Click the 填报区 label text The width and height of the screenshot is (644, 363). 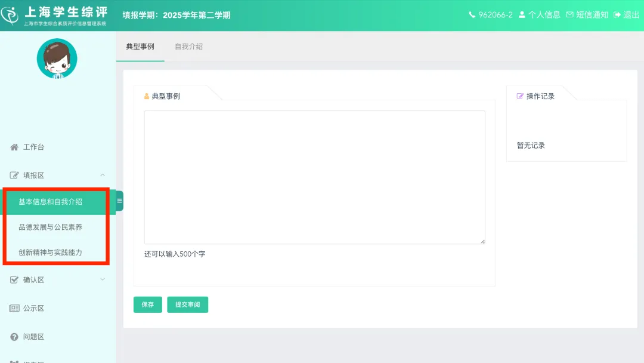pyautogui.click(x=33, y=175)
